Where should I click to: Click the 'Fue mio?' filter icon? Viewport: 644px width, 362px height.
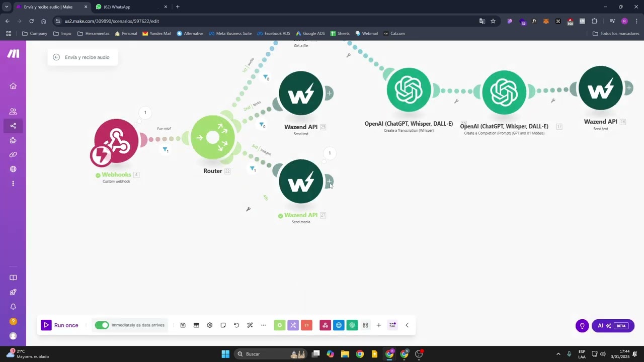tap(165, 149)
